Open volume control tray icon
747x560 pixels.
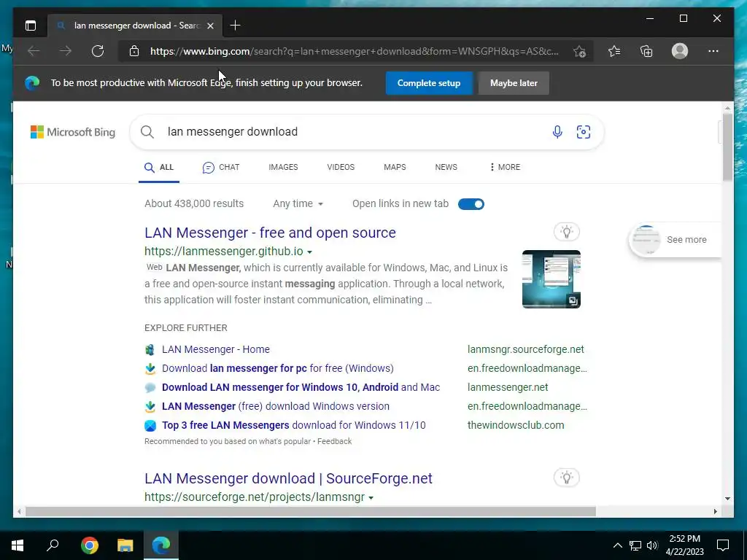(652, 545)
